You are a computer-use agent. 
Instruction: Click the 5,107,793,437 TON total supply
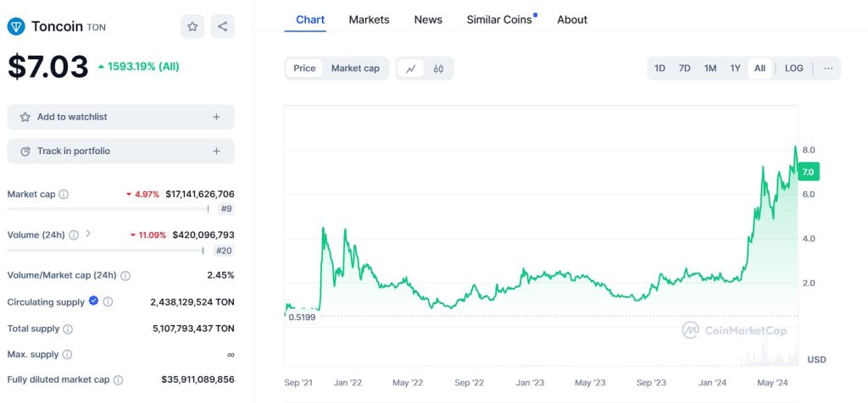pos(193,328)
